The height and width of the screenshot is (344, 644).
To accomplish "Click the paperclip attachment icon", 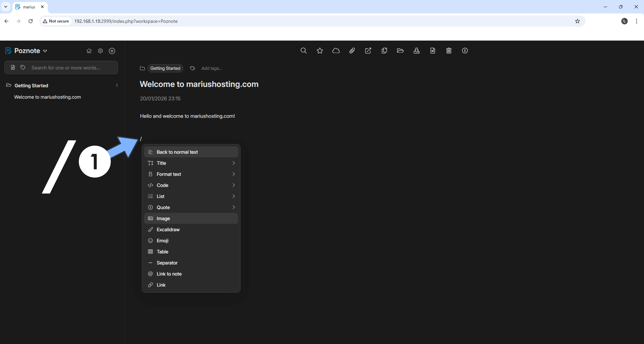I will [352, 51].
